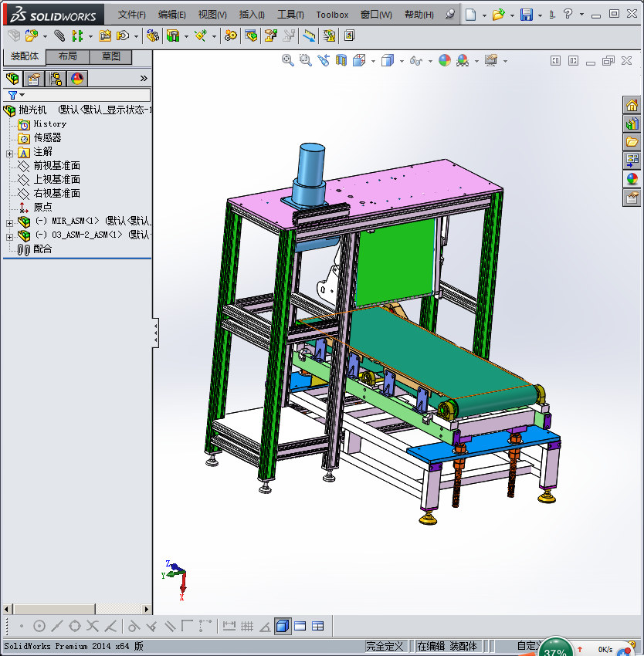Click the Display Style cube icon
644x656 pixels.
click(x=388, y=61)
